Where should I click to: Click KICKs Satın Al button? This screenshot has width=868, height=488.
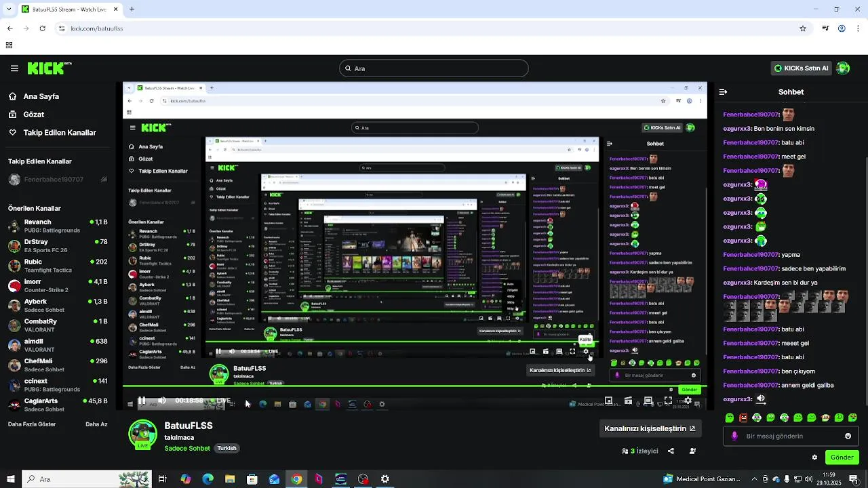pos(802,68)
